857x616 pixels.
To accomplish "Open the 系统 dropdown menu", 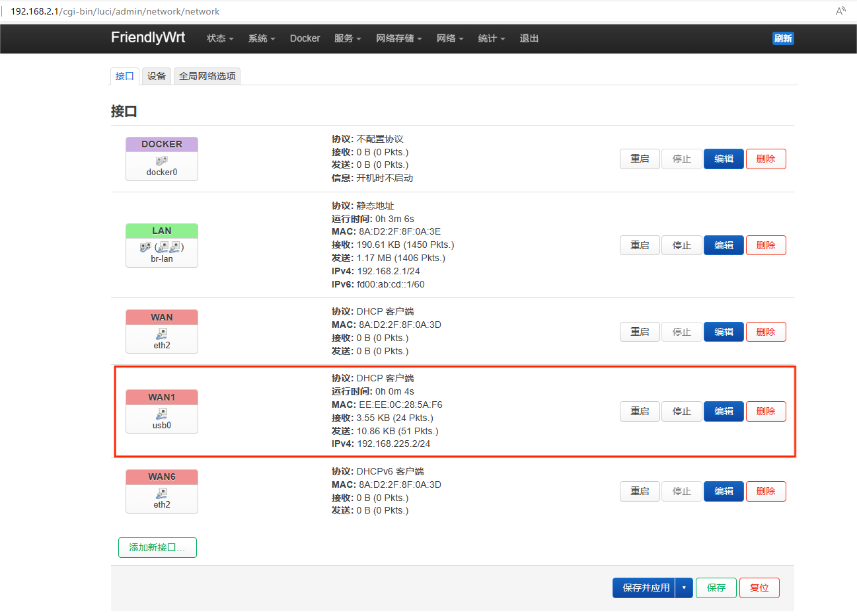I will point(262,38).
